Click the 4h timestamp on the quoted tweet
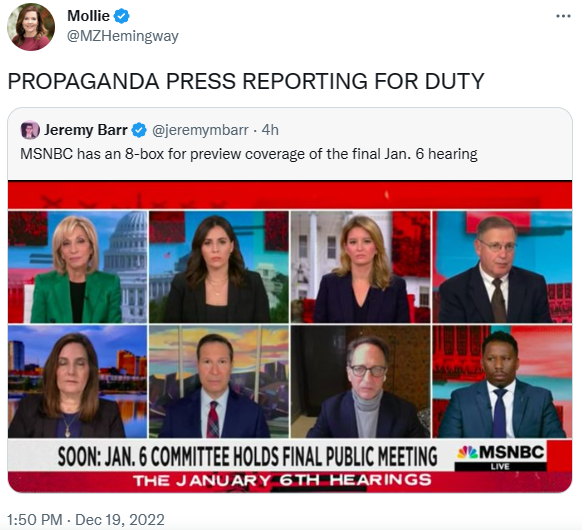The image size is (582, 530). click(x=270, y=130)
